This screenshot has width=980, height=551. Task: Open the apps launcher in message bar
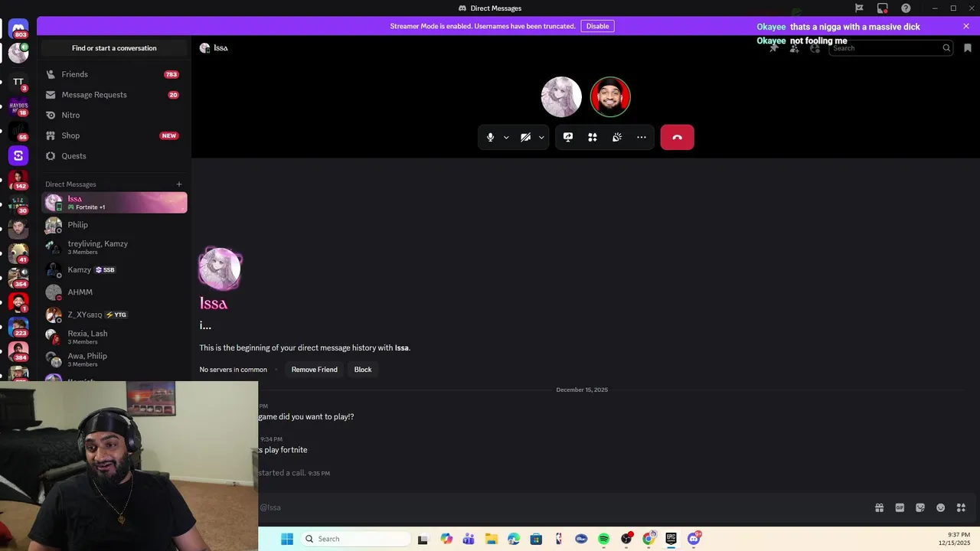pyautogui.click(x=961, y=507)
